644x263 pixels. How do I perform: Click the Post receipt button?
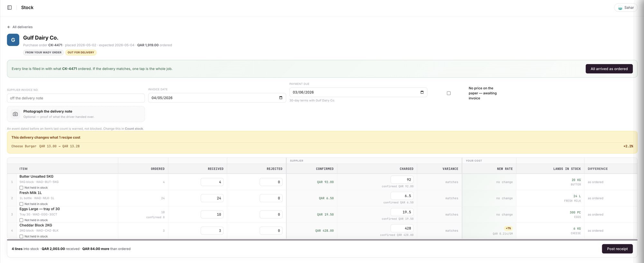click(x=617, y=249)
